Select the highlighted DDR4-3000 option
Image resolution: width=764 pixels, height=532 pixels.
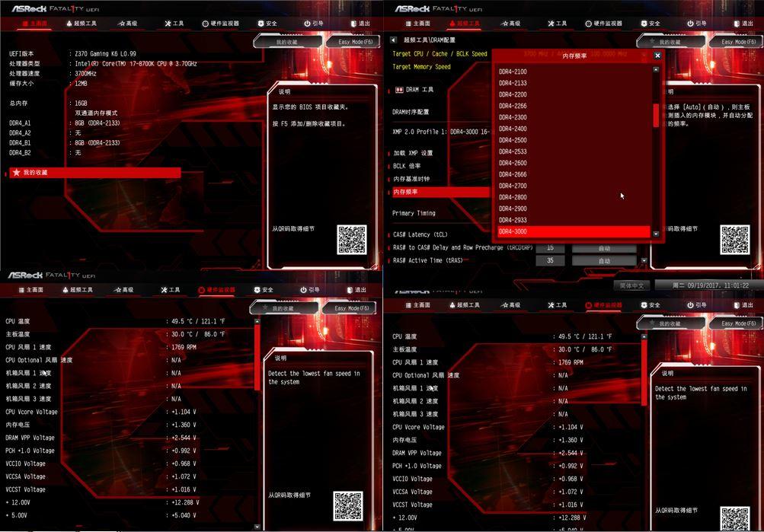point(574,231)
